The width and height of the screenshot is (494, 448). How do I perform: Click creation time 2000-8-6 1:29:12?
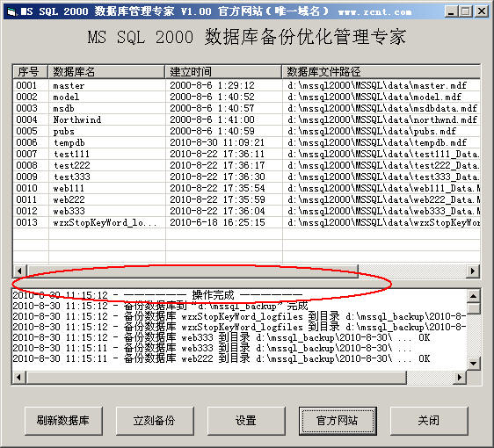[x=212, y=85]
